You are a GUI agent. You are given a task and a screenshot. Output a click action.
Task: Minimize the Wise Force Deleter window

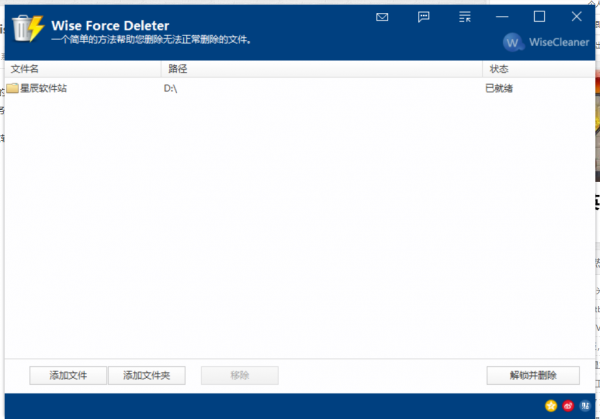pyautogui.click(x=502, y=17)
